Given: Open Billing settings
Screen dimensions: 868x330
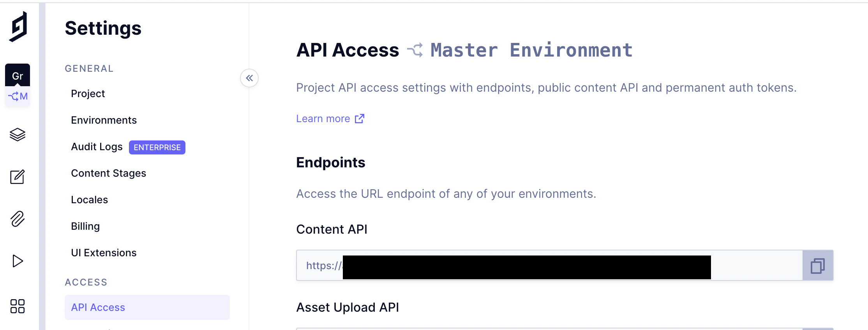Looking at the screenshot, I should (x=85, y=226).
